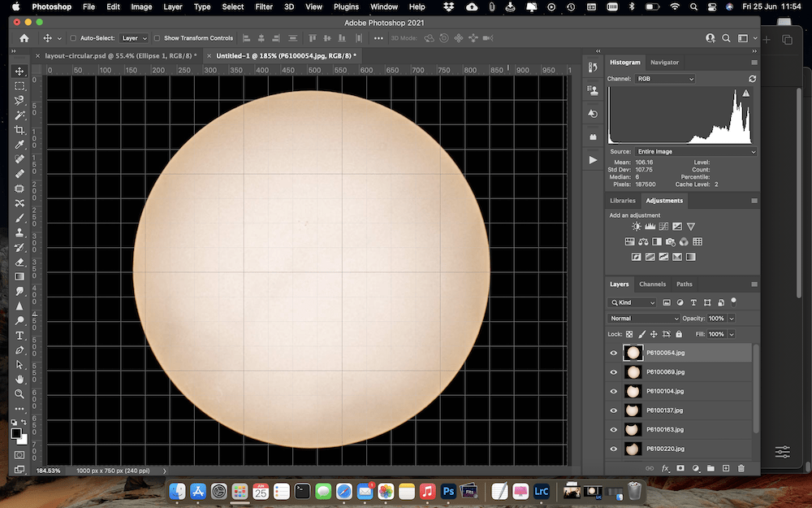The image size is (812, 508).
Task: Hide the P6100163.jpg layer
Action: [614, 430]
